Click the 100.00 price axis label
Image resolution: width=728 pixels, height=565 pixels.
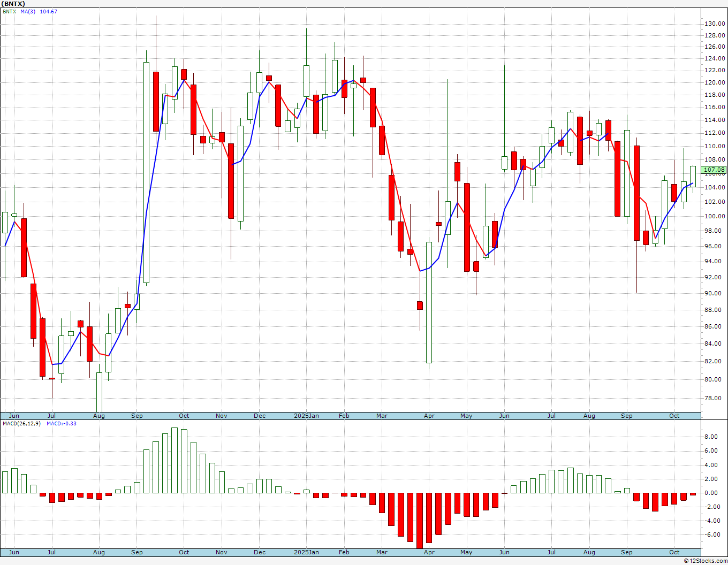tap(715, 216)
